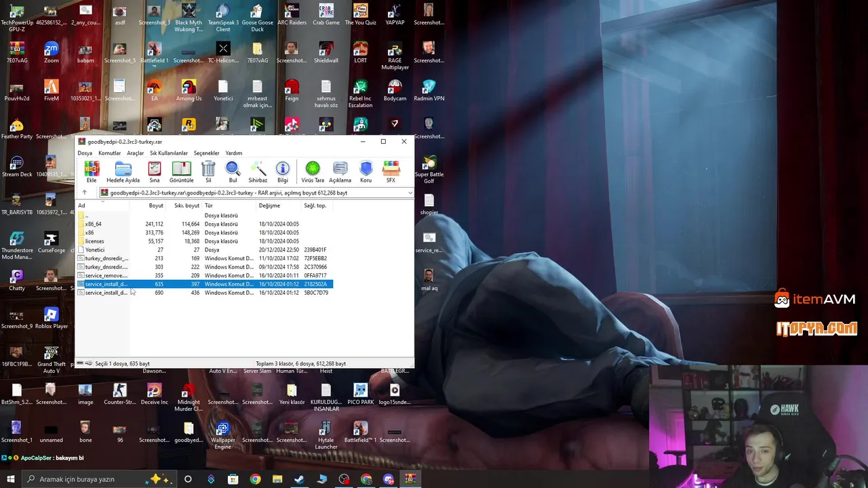Screen dimensions: 868x488
Task: Click the Windows Start button
Action: [10, 479]
